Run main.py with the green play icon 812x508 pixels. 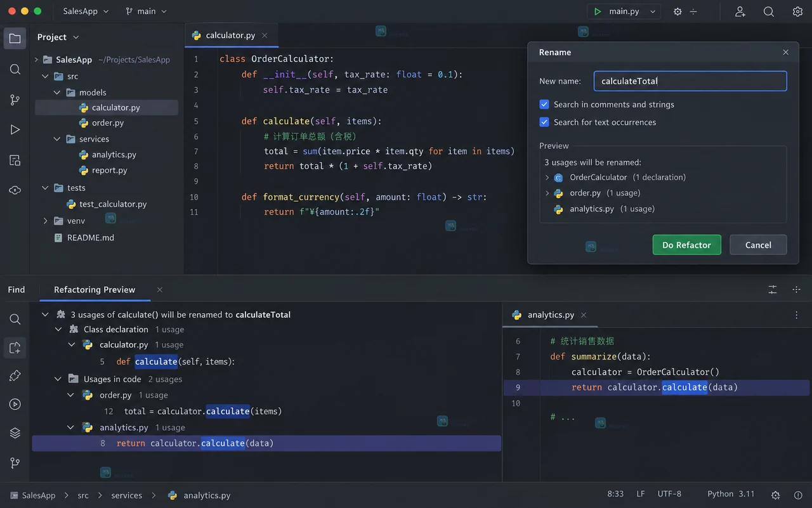[x=598, y=11]
